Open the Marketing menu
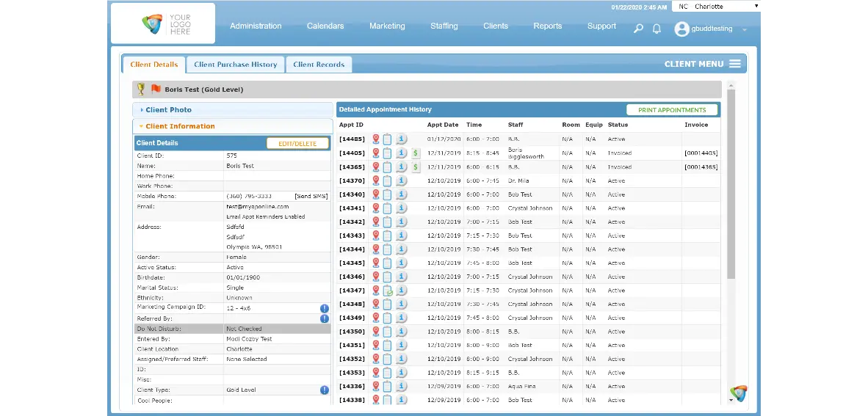 [x=387, y=26]
